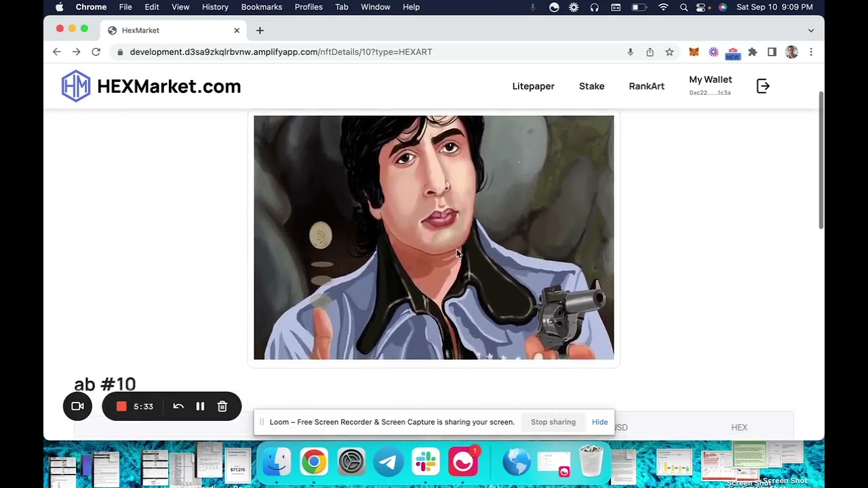Screen dimensions: 868x488
Task: Open the globe browser icon in Dock
Action: tap(516, 462)
